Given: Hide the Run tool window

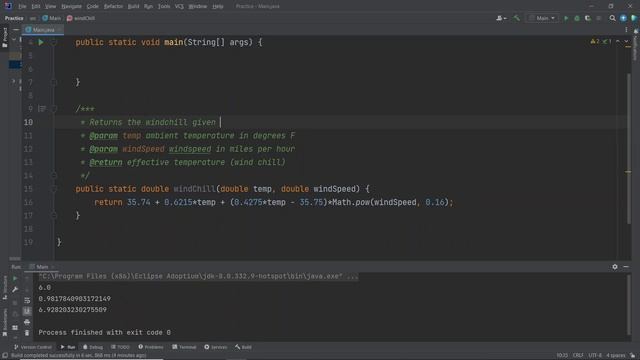Looking at the screenshot, I should click(626, 267).
